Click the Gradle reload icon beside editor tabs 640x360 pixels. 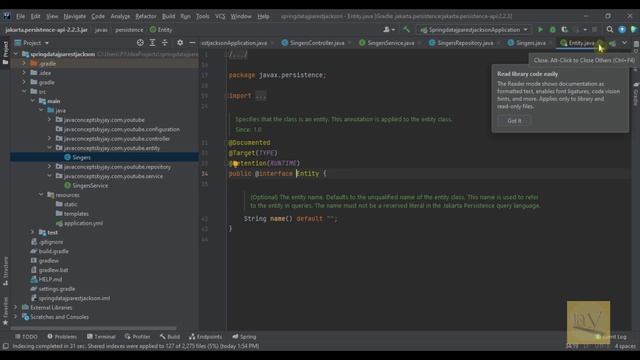[613, 43]
